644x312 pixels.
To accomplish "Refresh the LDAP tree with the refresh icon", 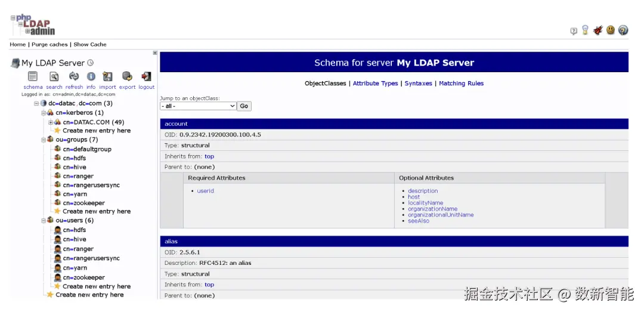I will pyautogui.click(x=74, y=76).
